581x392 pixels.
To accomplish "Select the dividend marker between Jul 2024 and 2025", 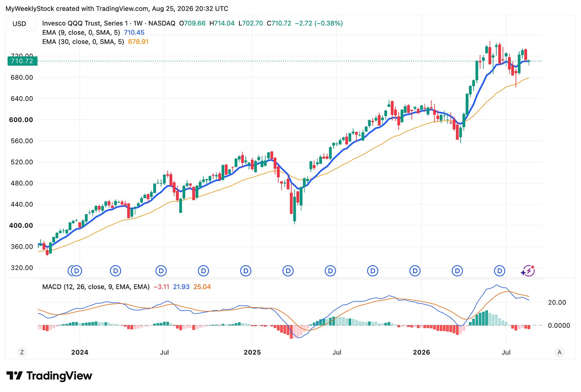I will point(204,271).
